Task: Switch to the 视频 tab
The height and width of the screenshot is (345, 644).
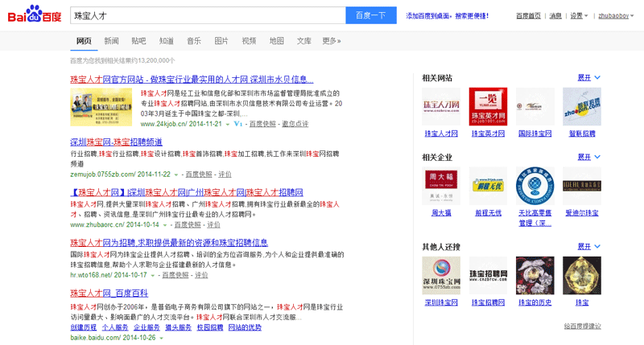Action: click(249, 41)
